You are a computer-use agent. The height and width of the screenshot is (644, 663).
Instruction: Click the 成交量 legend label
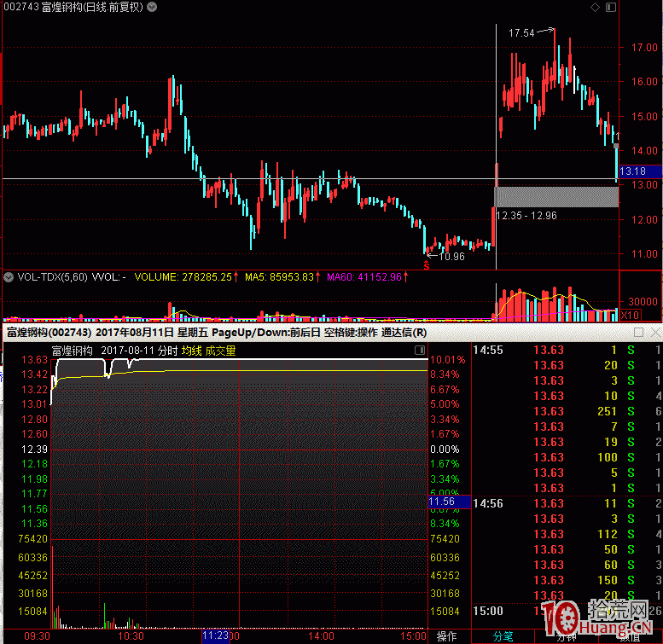(x=220, y=351)
